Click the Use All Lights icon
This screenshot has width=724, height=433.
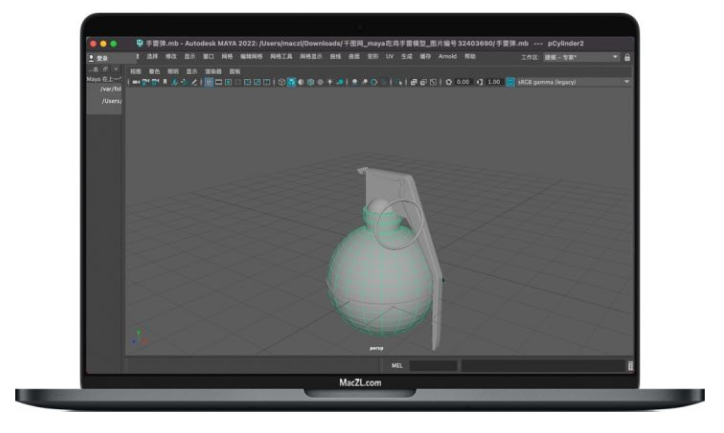(x=330, y=82)
